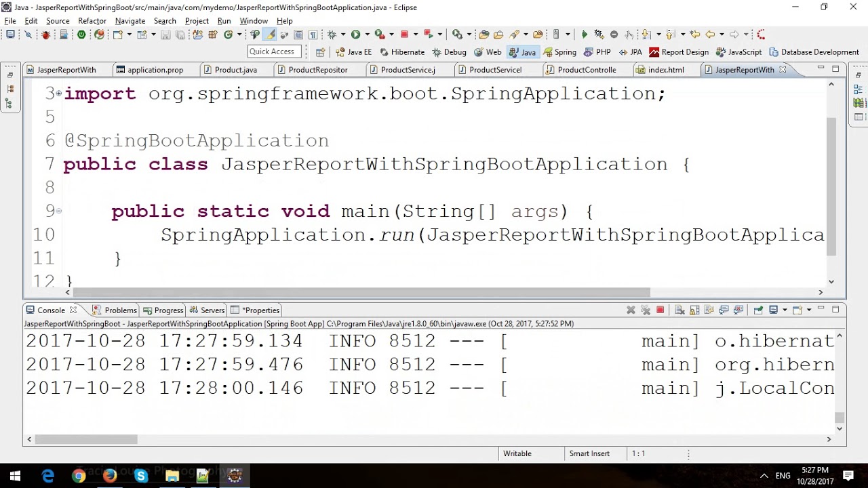868x488 pixels.
Task: Clear the console output icon
Action: click(x=679, y=310)
